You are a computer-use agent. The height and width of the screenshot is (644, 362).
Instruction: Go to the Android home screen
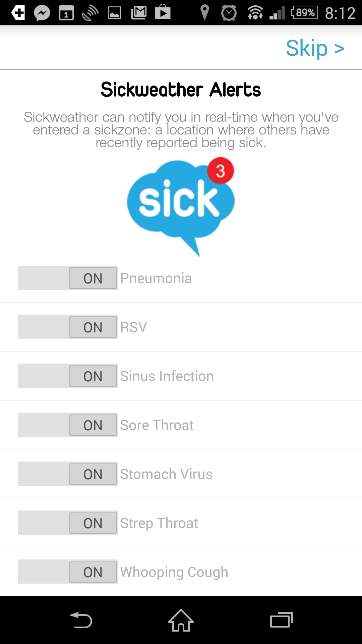pyautogui.click(x=181, y=620)
